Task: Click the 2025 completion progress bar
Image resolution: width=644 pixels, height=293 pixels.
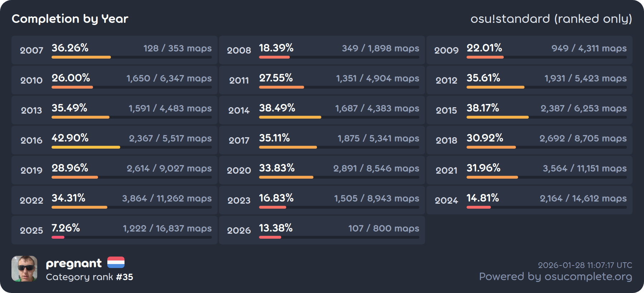Action: click(x=131, y=237)
